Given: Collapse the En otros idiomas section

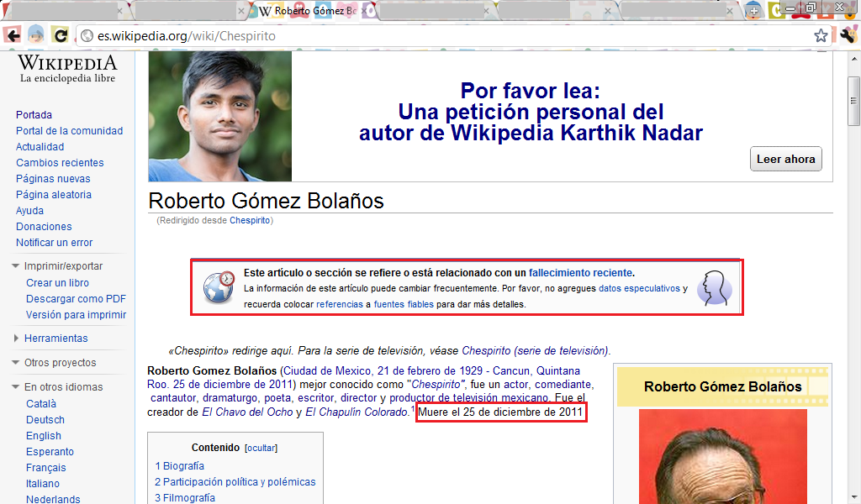Looking at the screenshot, I should click(16, 387).
